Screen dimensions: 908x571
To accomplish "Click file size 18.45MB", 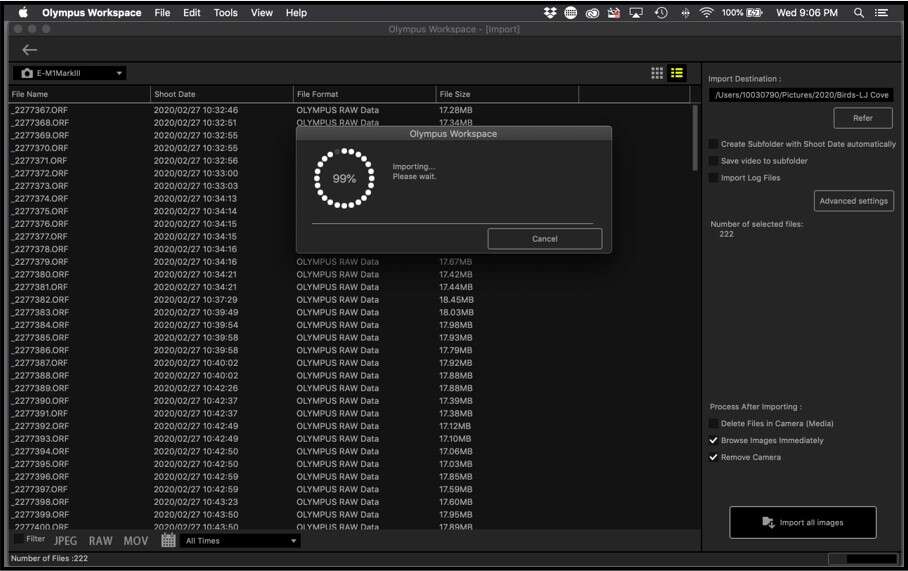I will 456,300.
